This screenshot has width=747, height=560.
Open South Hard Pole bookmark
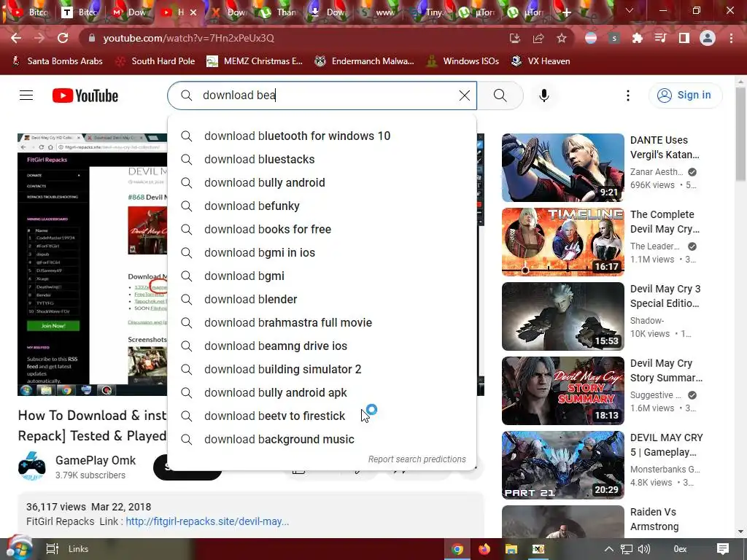(156, 61)
